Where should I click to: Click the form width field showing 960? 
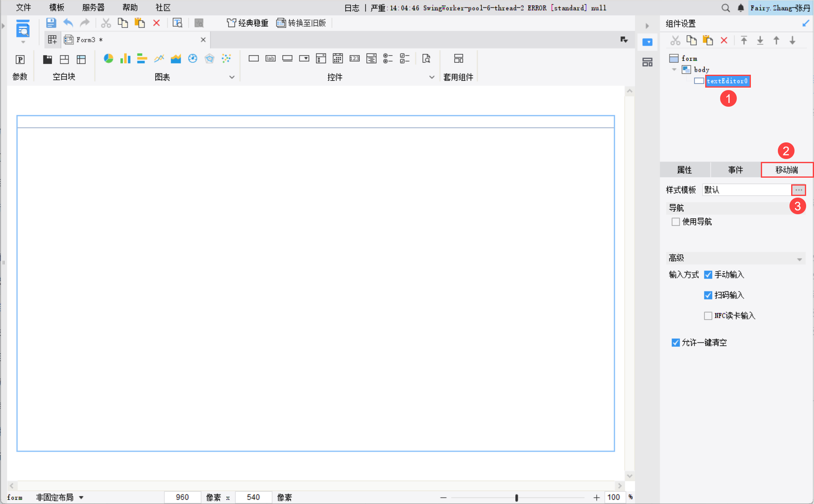182,497
